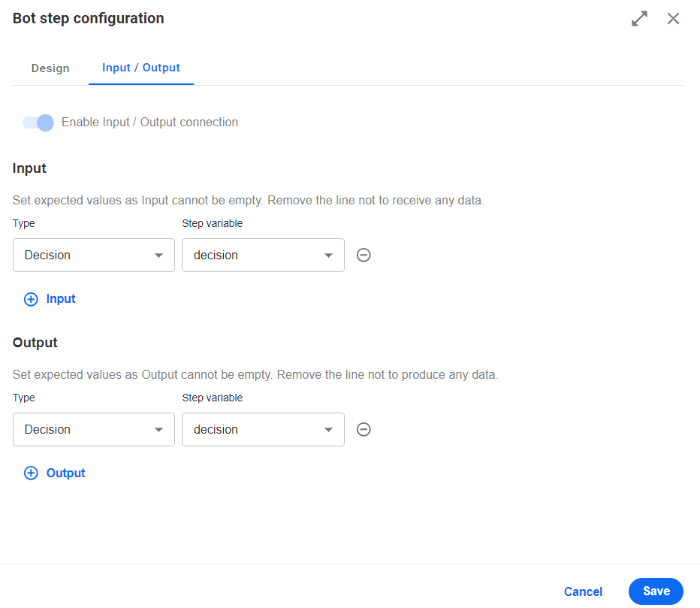Switch to the Design tab
Viewport: 700px width, 608px height.
(x=50, y=68)
